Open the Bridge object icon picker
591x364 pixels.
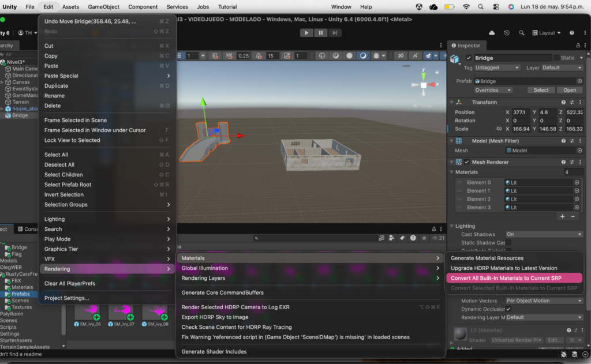[x=455, y=59]
